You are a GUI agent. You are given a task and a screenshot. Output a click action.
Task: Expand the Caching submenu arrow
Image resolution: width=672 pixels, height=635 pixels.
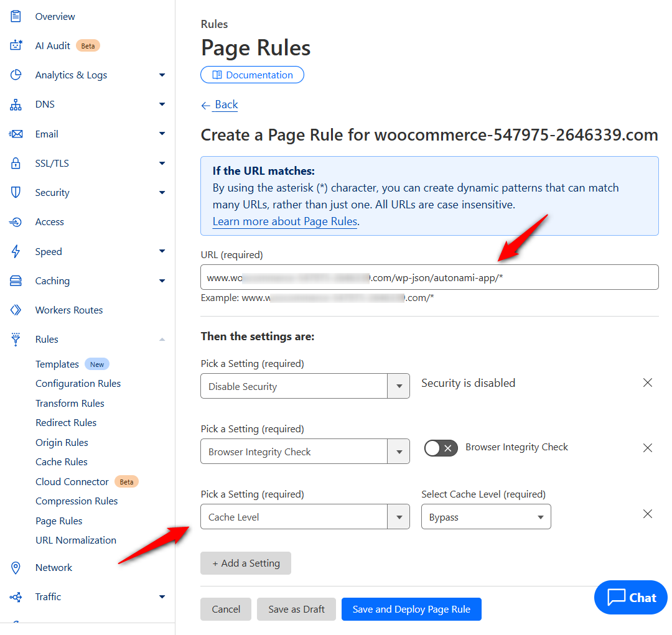click(x=162, y=280)
